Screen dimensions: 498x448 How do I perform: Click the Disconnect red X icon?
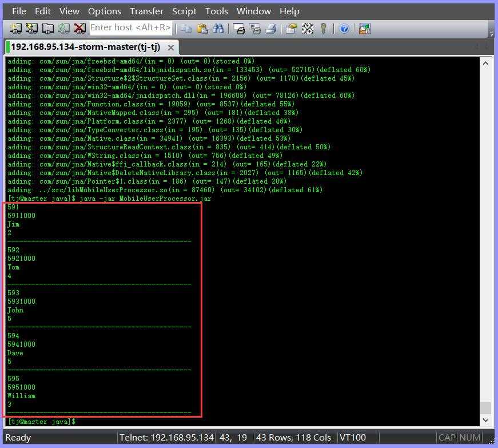coord(79,29)
